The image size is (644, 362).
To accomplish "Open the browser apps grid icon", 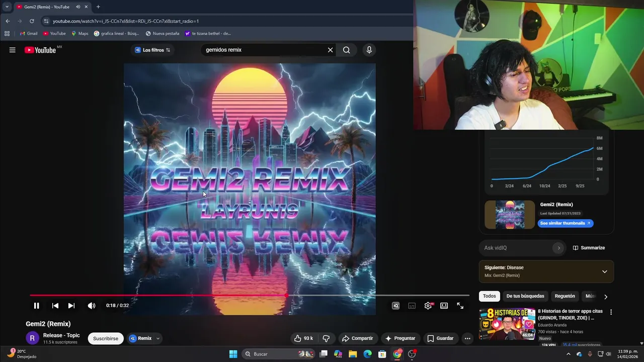I will click(7, 33).
